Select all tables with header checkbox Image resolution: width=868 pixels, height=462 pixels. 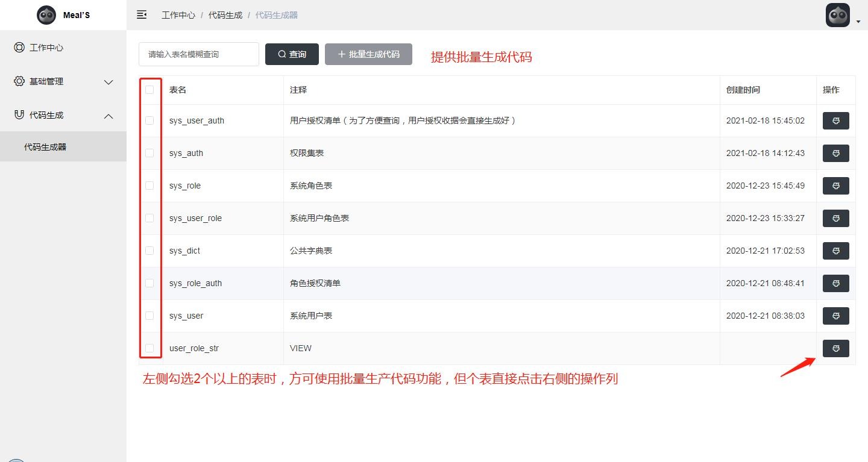[149, 90]
